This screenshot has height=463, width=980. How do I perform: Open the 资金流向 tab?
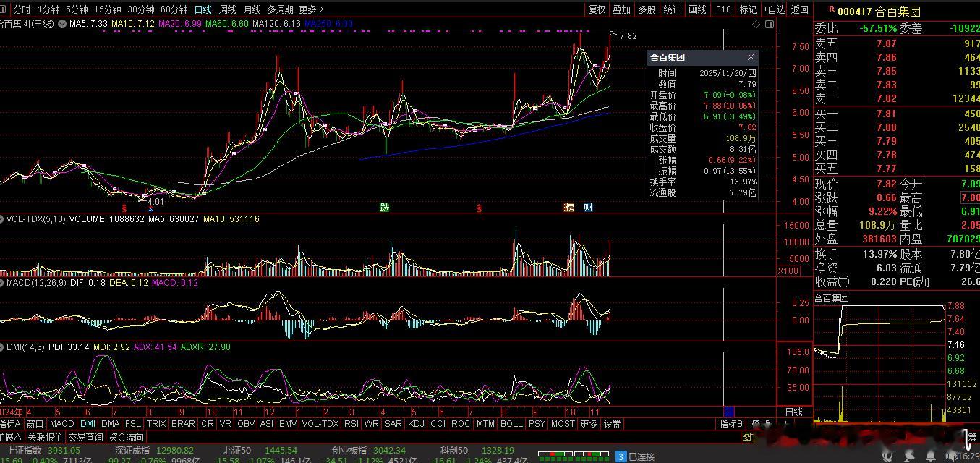pos(127,437)
